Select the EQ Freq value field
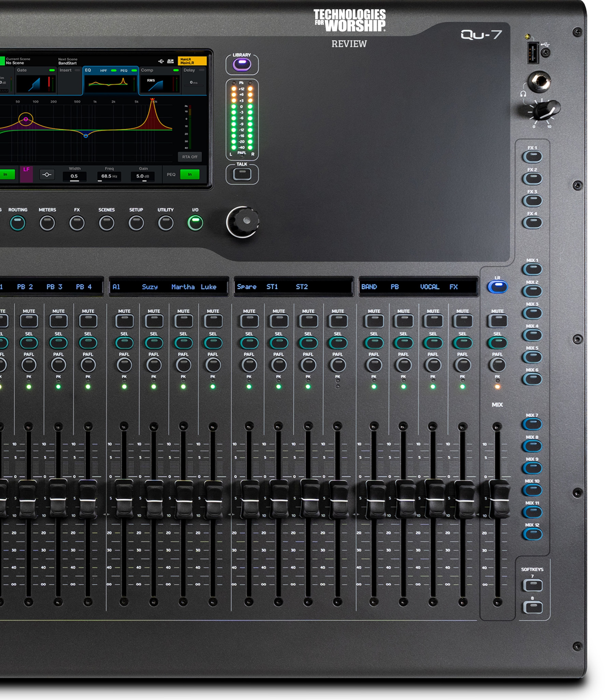The width and height of the screenshot is (612, 700). (109, 176)
